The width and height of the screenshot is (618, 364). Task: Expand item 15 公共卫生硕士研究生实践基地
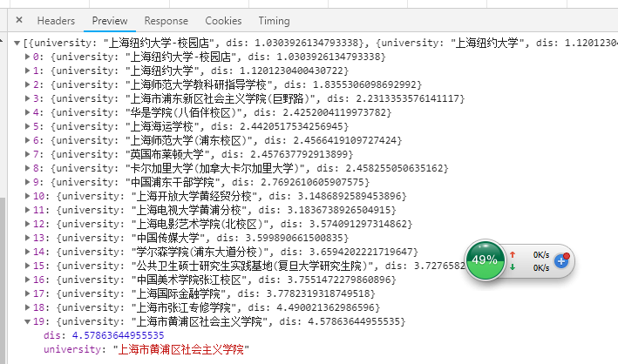pos(28,266)
